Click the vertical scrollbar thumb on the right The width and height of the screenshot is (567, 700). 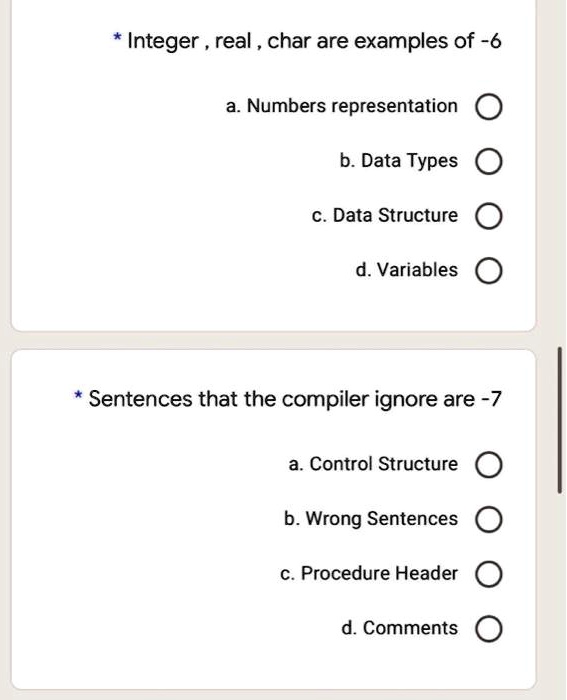[x=560, y=420]
